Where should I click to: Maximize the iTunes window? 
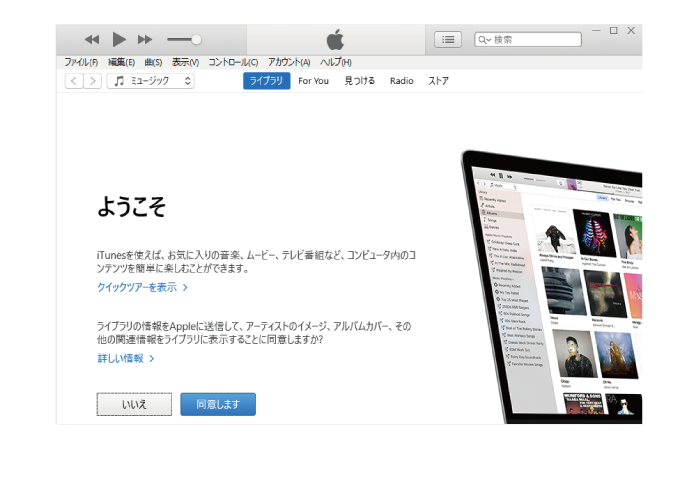614,30
